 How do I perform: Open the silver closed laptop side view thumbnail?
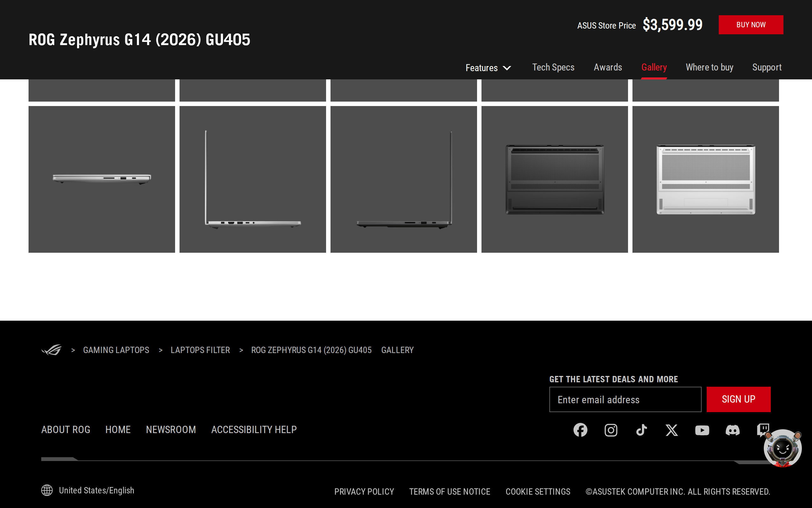click(x=102, y=179)
